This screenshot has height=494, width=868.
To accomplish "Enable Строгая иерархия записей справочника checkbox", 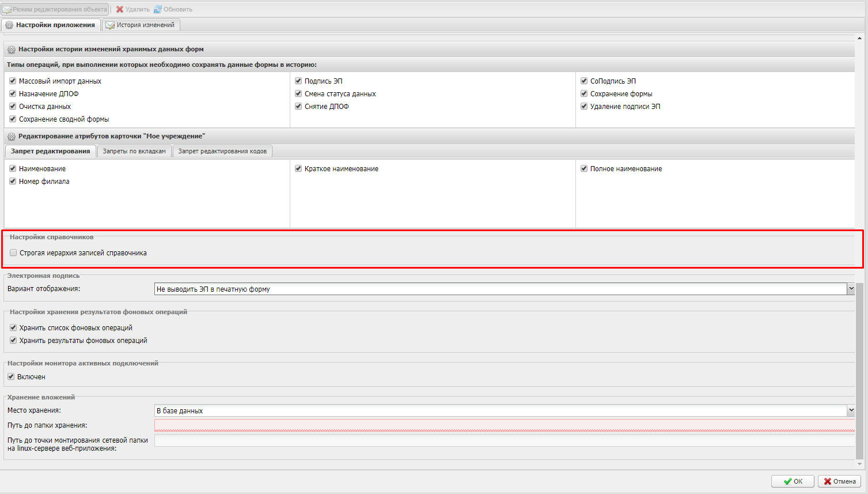I will [13, 252].
